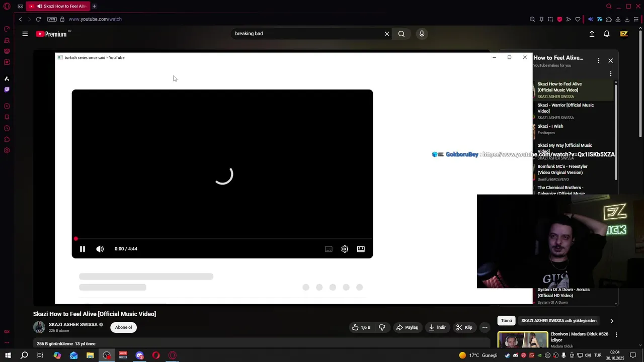This screenshot has height=362, width=644.
Task: Open a new browser tab
Action: 94,6
